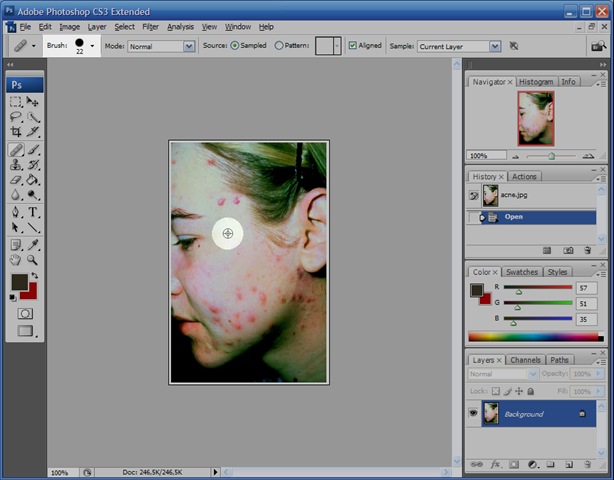Screen dimensions: 614x480
Task: Change screen mode button in toolbox
Action: point(26,331)
